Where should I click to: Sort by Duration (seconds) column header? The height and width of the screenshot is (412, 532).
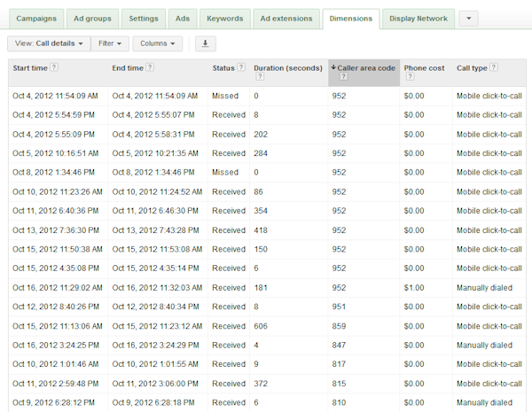pos(288,68)
